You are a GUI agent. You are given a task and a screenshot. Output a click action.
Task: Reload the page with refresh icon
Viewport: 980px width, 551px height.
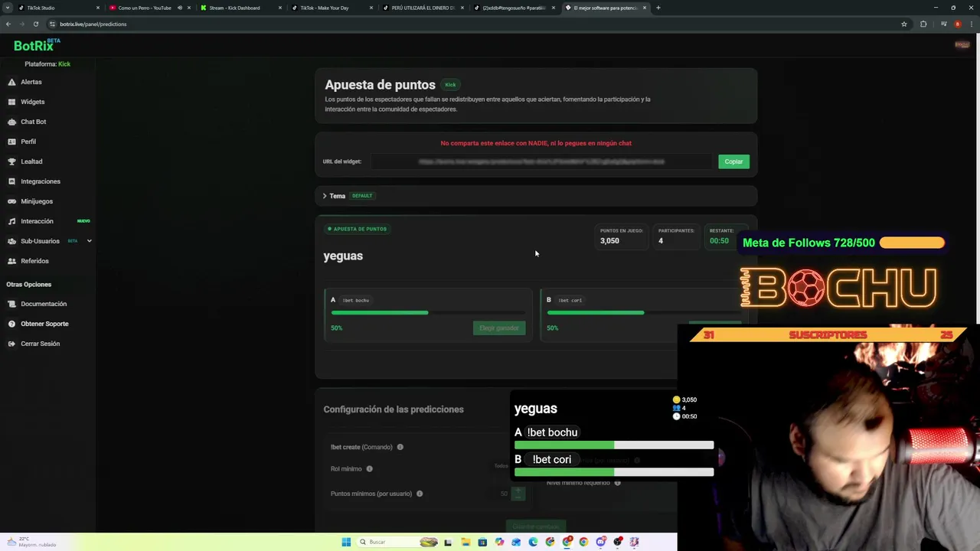pyautogui.click(x=35, y=24)
